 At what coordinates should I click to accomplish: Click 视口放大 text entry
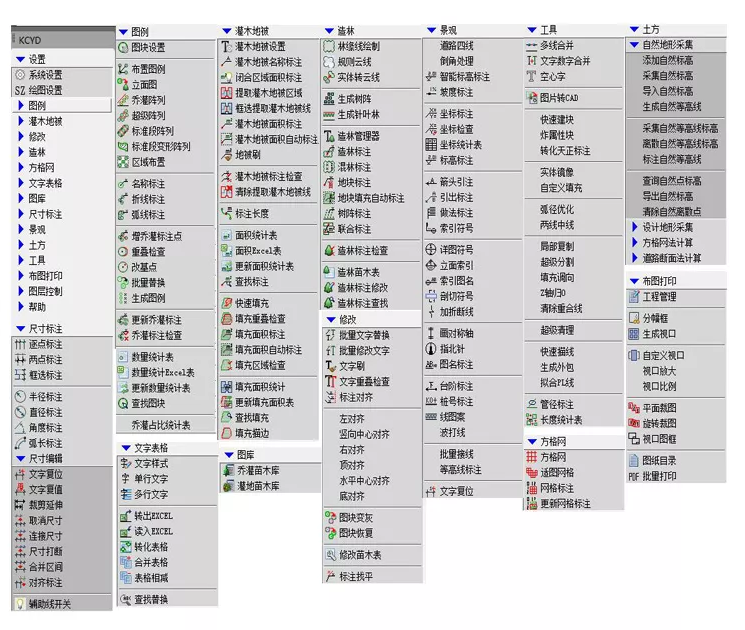click(659, 371)
